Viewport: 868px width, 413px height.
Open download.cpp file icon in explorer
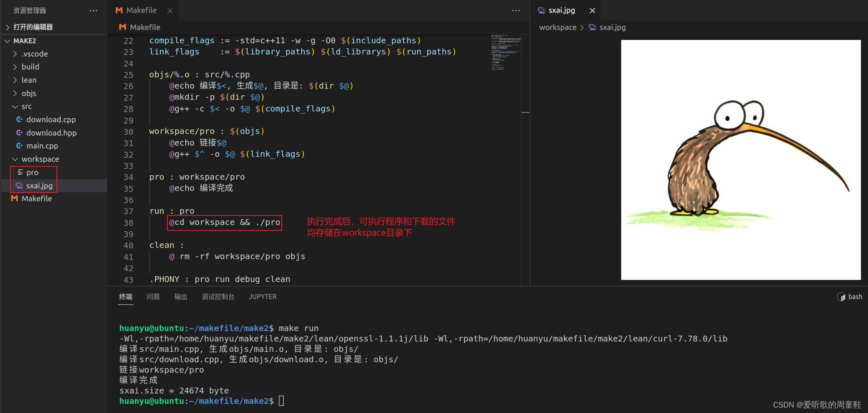19,119
